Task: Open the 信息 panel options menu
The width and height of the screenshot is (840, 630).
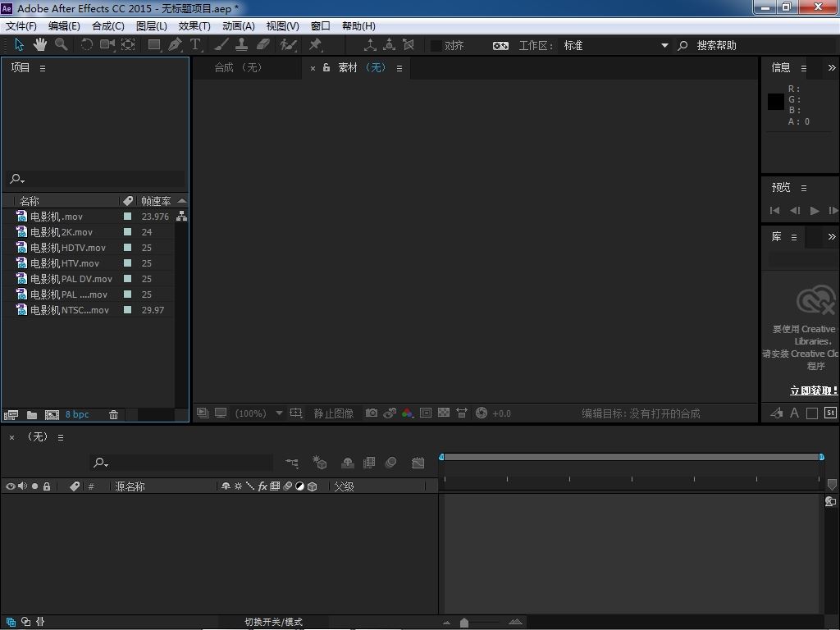Action: pyautogui.click(x=804, y=69)
